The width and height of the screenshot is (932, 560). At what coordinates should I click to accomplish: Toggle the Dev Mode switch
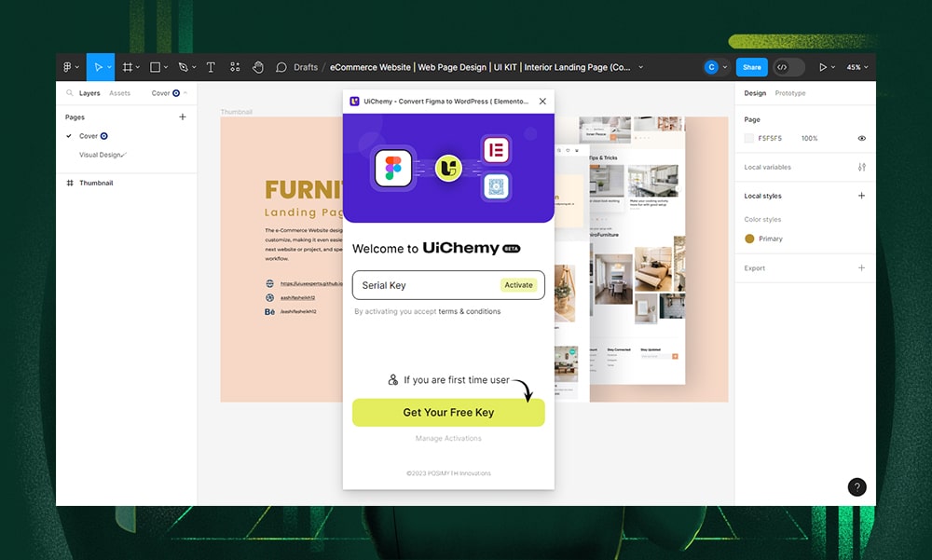788,67
